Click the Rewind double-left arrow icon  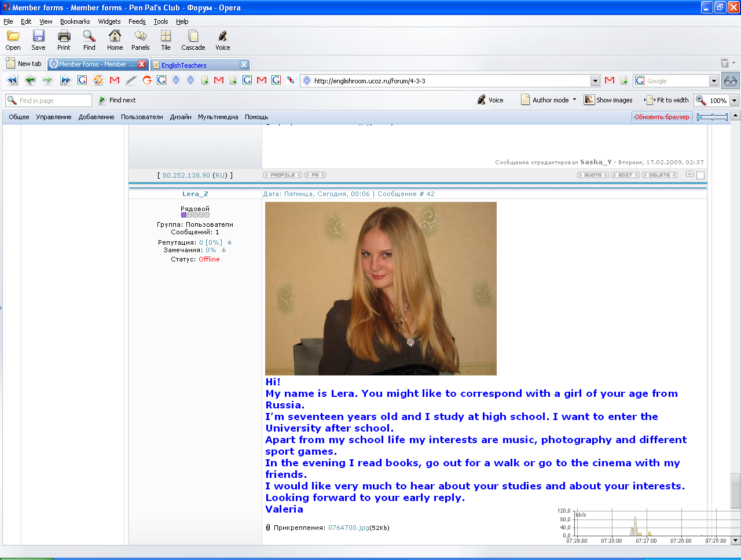[x=12, y=80]
